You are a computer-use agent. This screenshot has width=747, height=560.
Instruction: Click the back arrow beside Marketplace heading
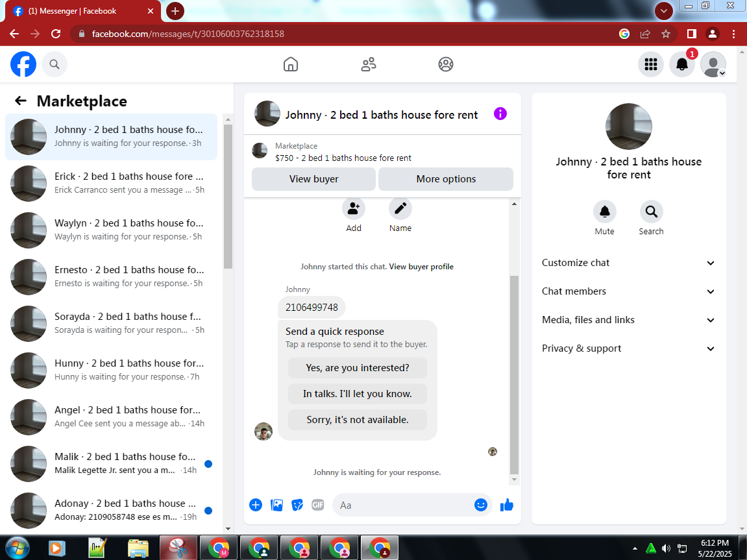click(21, 101)
